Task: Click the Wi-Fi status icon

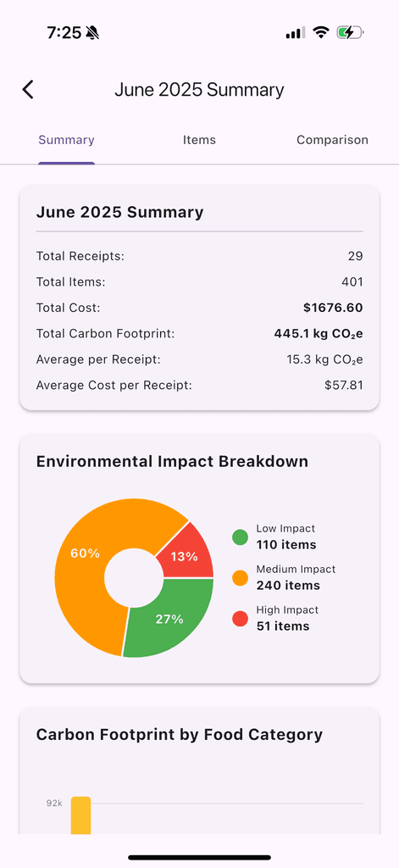Action: point(320,33)
